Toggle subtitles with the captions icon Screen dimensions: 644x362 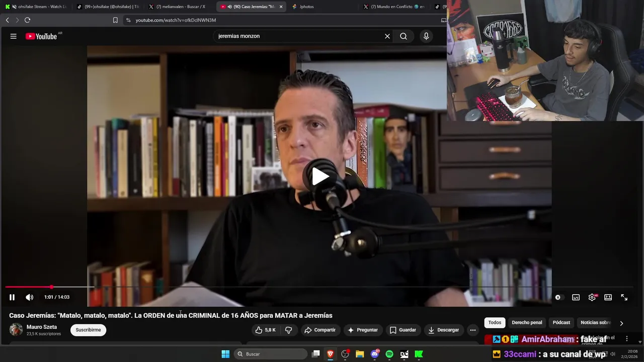click(x=576, y=297)
